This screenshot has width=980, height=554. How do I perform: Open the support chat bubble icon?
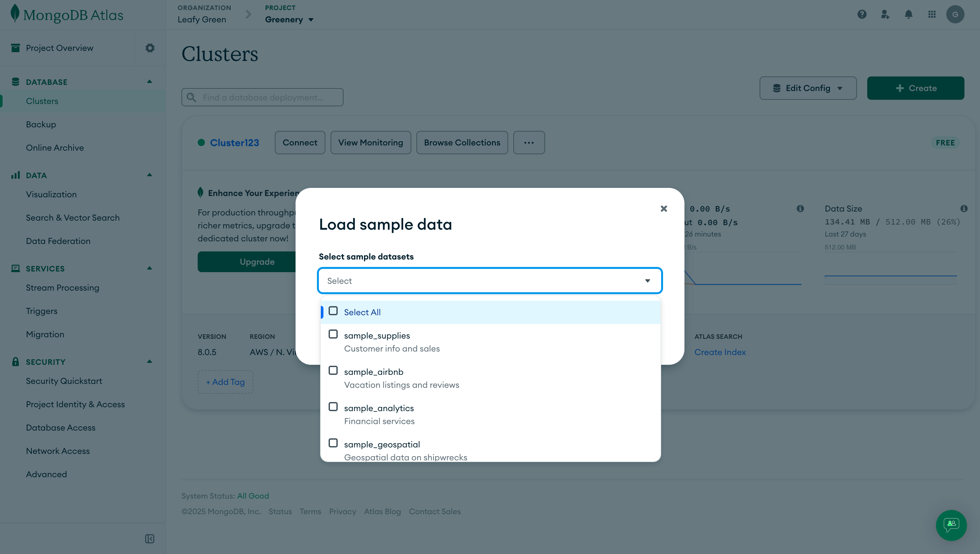point(951,525)
